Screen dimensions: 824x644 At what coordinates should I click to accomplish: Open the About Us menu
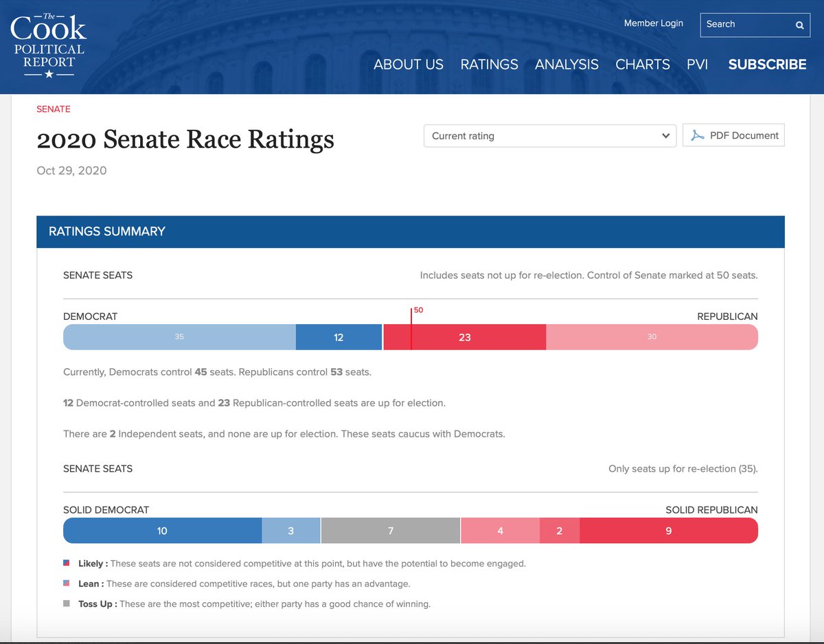409,65
